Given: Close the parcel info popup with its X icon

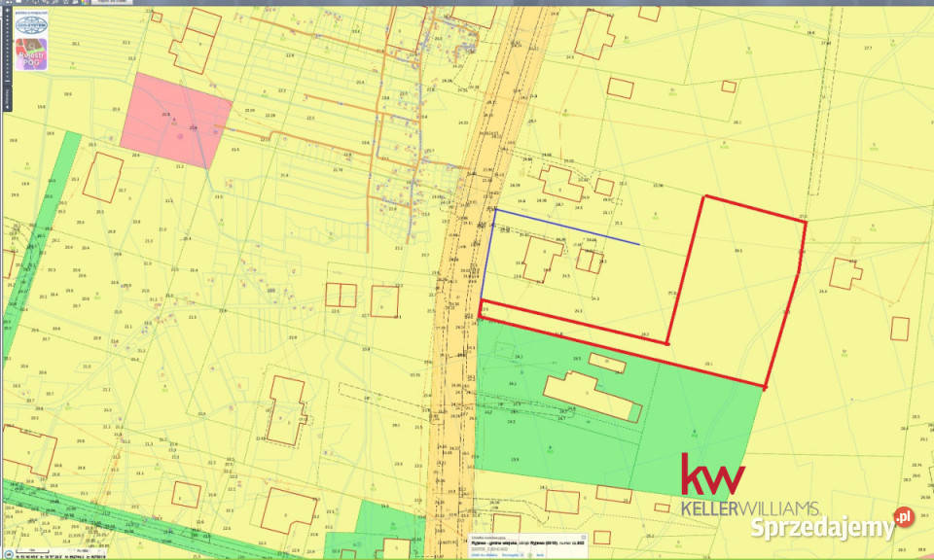Looking at the screenshot, I should coord(584,537).
